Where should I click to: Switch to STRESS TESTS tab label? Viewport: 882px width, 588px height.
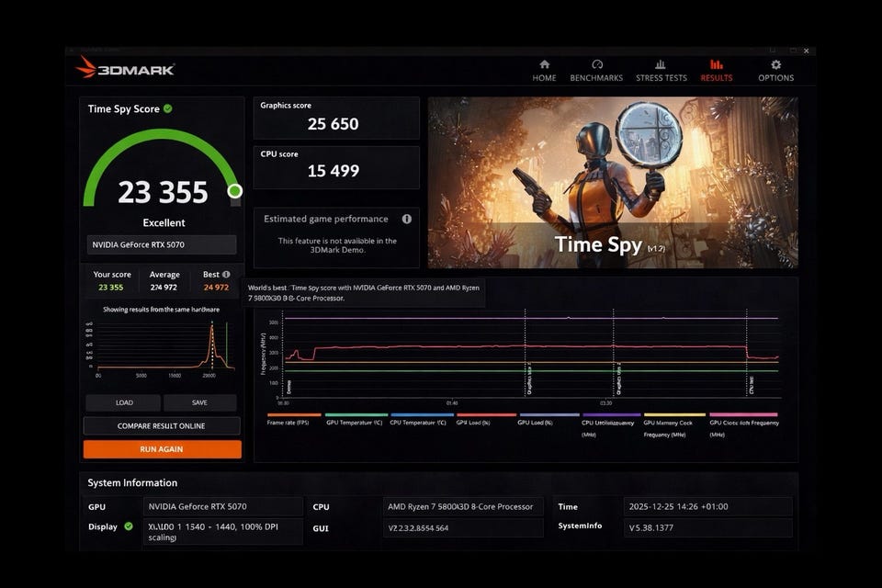tap(661, 78)
